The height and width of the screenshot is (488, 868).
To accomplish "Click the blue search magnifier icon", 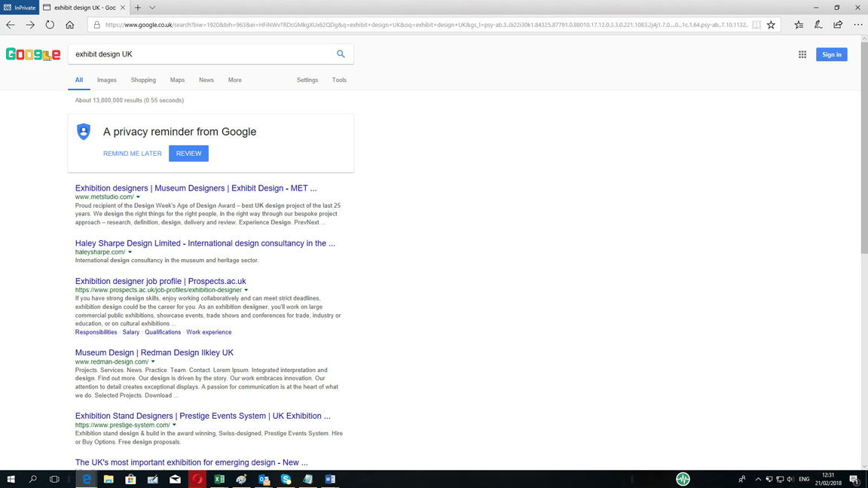I will click(341, 54).
